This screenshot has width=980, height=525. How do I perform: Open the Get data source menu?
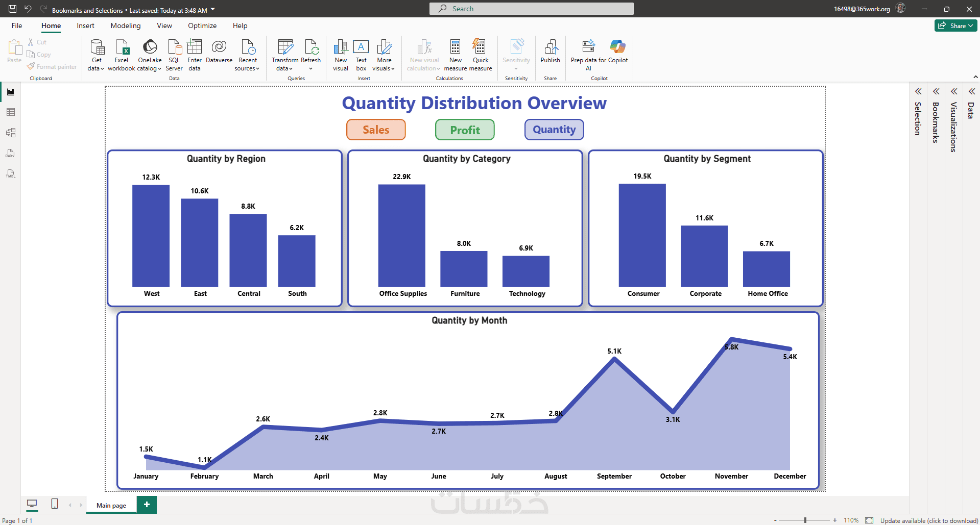coord(96,55)
